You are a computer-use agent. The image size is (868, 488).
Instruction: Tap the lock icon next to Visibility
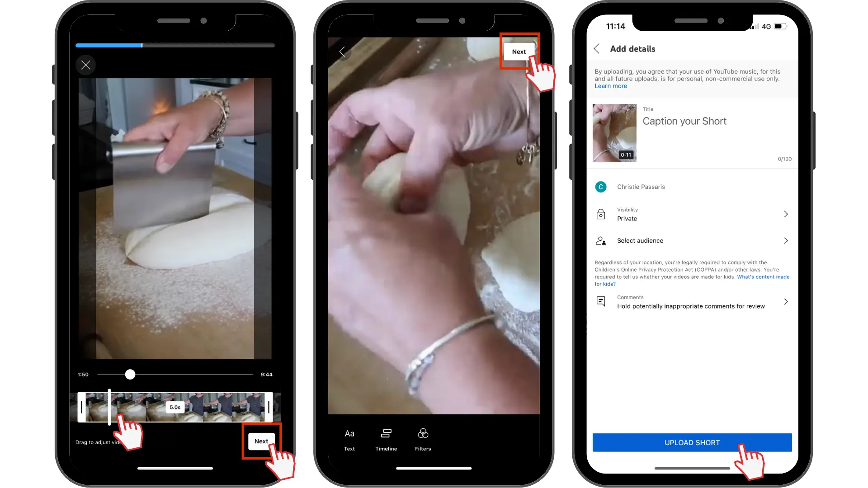tap(600, 213)
